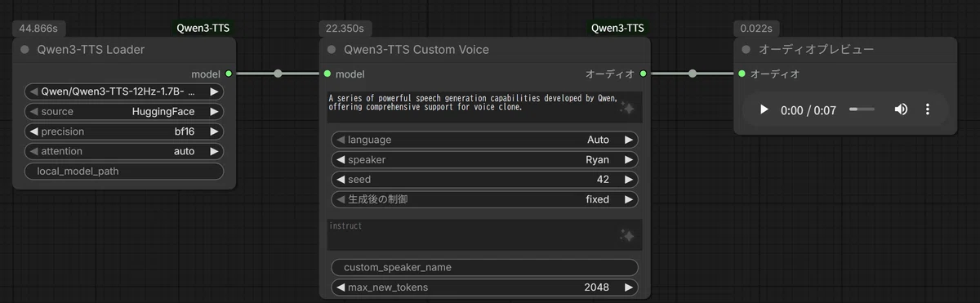Click into the speech text prompt area
The width and height of the screenshot is (980, 303).
pyautogui.click(x=484, y=107)
